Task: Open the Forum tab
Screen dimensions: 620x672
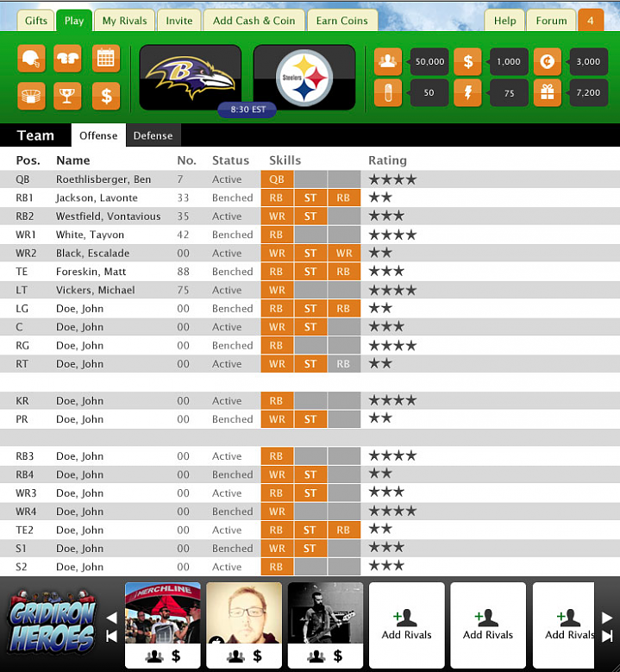Action: (x=551, y=21)
